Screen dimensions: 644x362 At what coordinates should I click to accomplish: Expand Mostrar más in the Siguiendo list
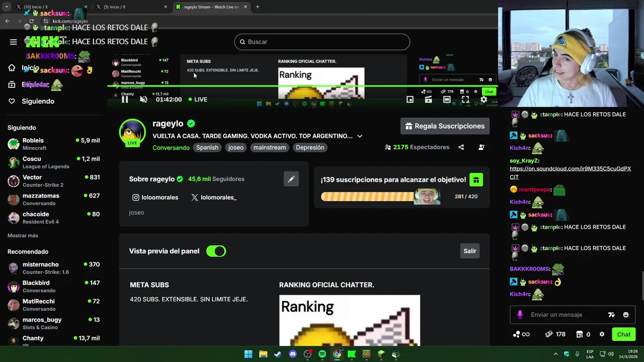coord(23,236)
